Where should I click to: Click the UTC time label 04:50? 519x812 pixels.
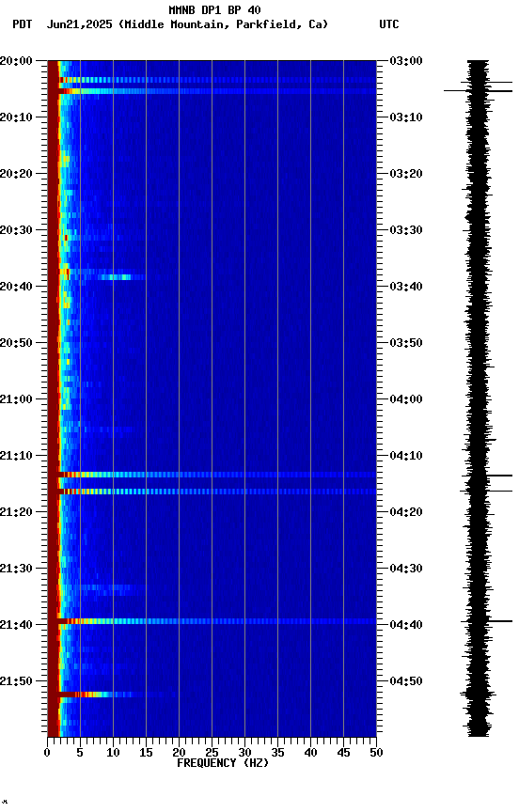click(406, 681)
